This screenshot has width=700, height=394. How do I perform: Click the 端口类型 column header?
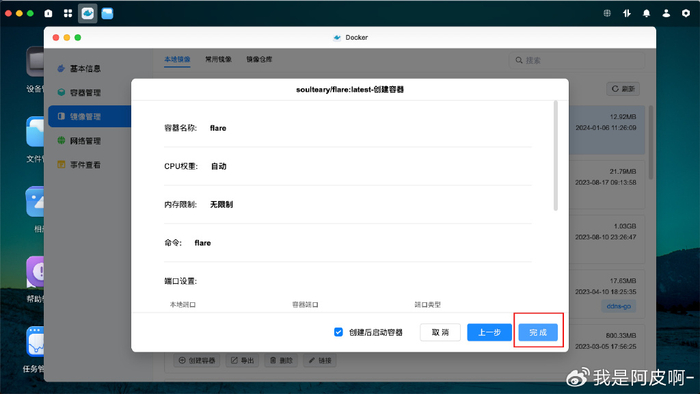pyautogui.click(x=427, y=305)
